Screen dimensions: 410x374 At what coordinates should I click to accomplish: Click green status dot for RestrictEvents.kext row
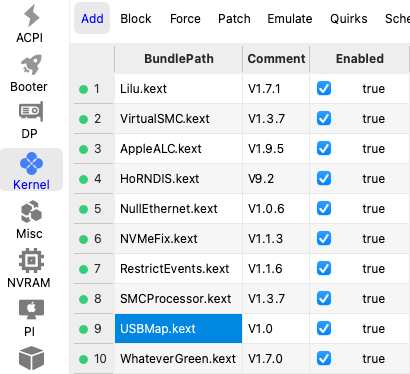[x=83, y=269]
